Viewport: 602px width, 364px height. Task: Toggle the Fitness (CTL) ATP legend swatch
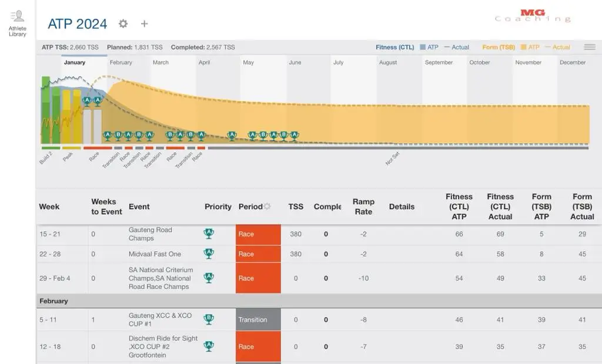pos(417,46)
